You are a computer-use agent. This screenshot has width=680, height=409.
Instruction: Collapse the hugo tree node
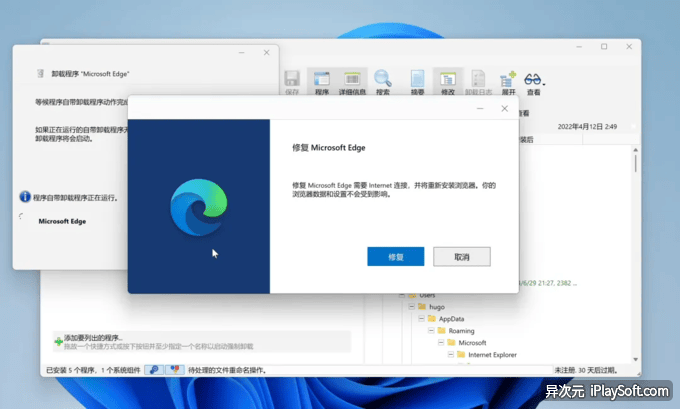(412, 307)
